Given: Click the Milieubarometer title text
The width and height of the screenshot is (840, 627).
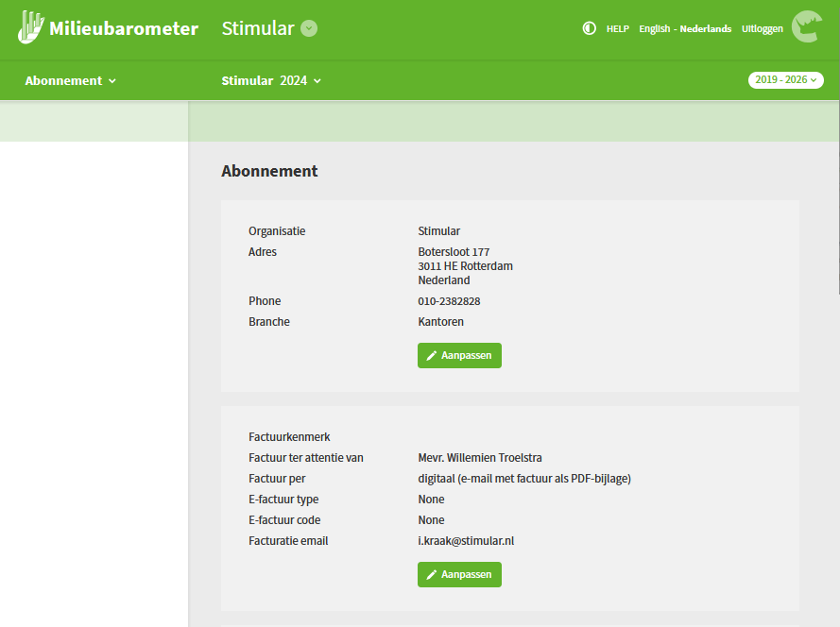Looking at the screenshot, I should pyautogui.click(x=124, y=28).
